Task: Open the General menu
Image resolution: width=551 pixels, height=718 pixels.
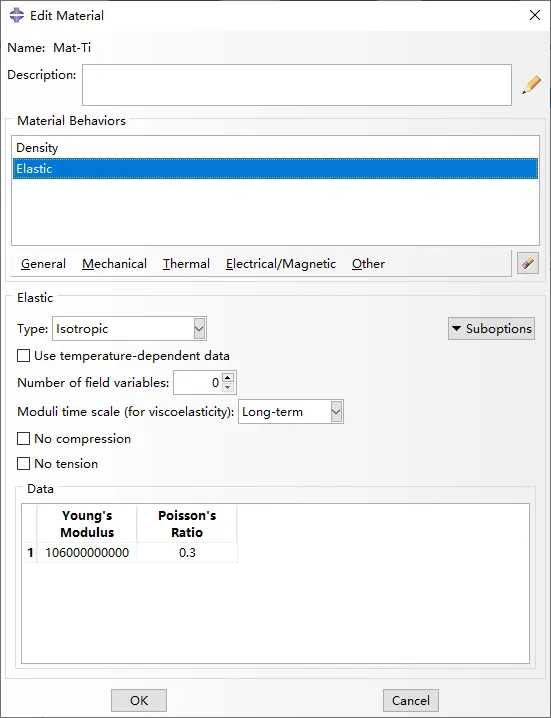Action: (44, 264)
